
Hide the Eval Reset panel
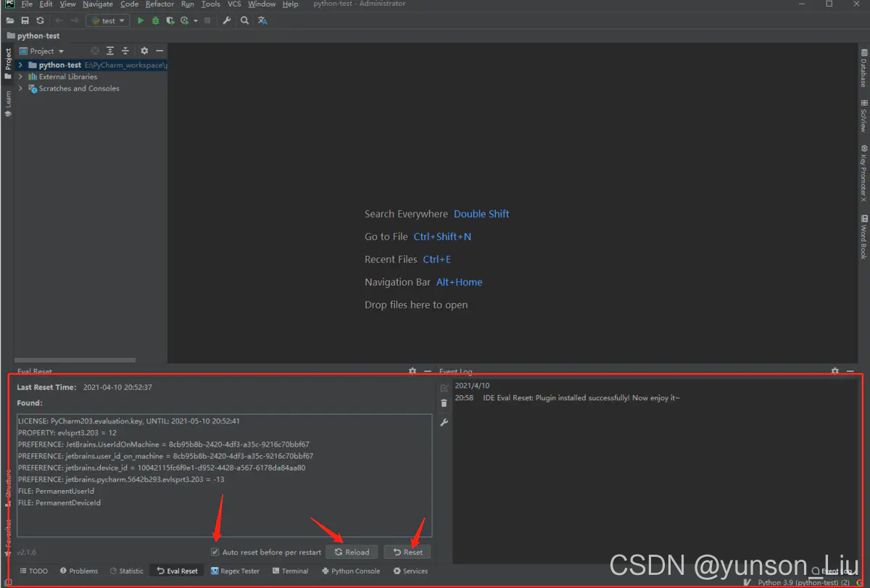tap(428, 371)
